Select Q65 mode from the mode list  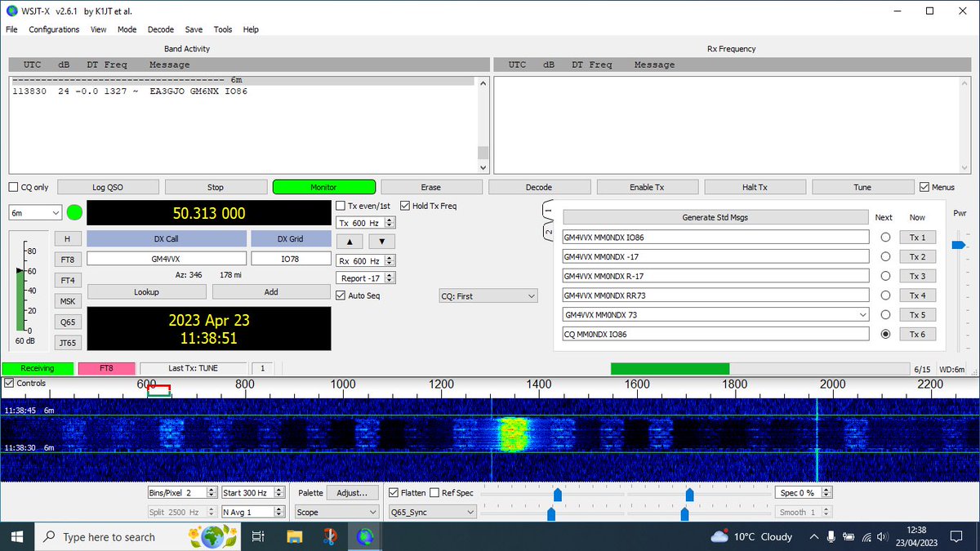tap(68, 322)
